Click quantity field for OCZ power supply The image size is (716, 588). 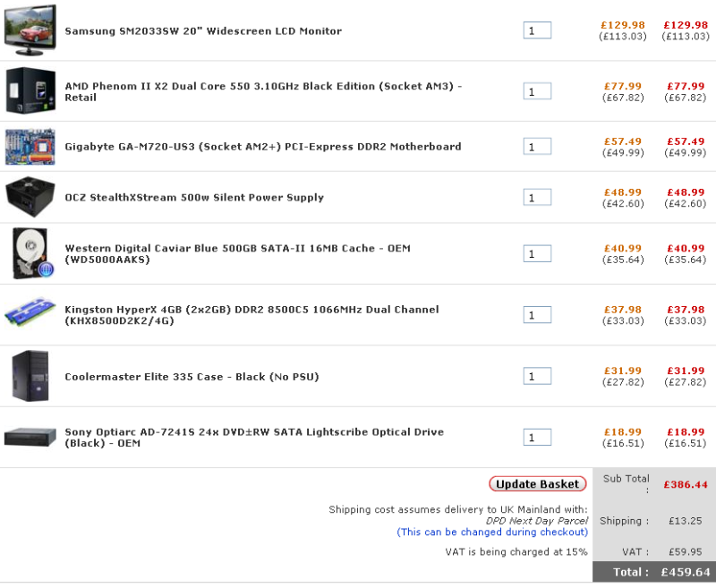(x=537, y=198)
